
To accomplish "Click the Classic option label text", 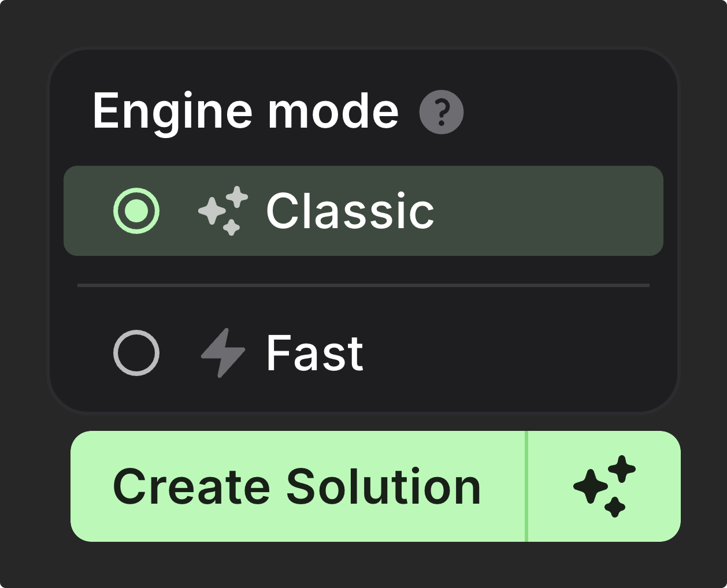I will (350, 211).
